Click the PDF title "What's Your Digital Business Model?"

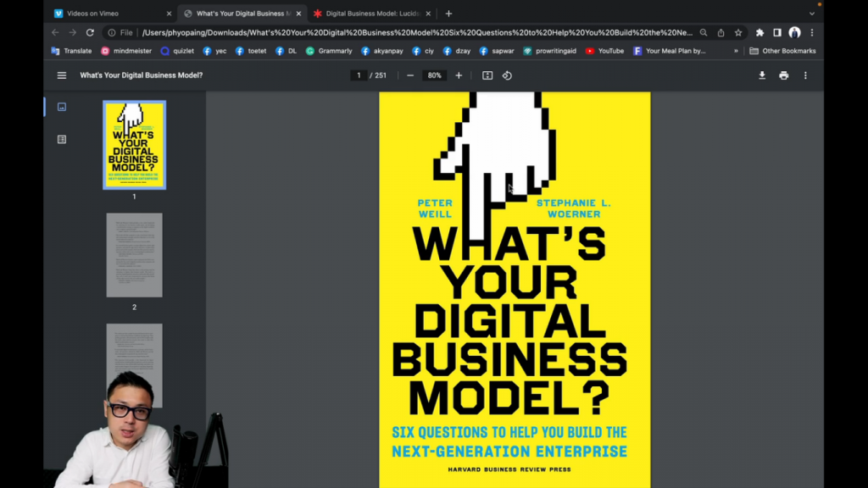coord(142,75)
